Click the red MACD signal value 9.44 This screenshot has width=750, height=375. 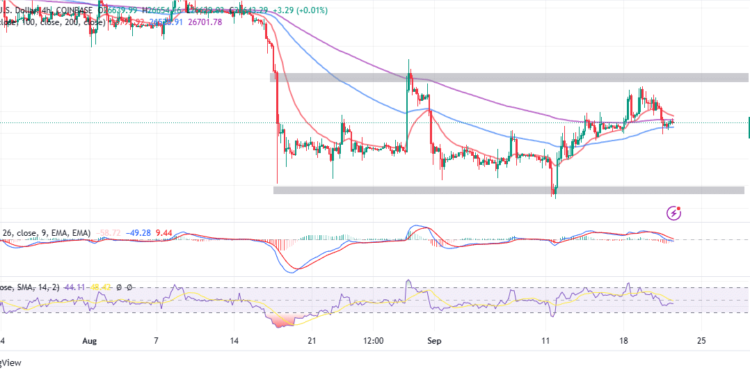(165, 233)
